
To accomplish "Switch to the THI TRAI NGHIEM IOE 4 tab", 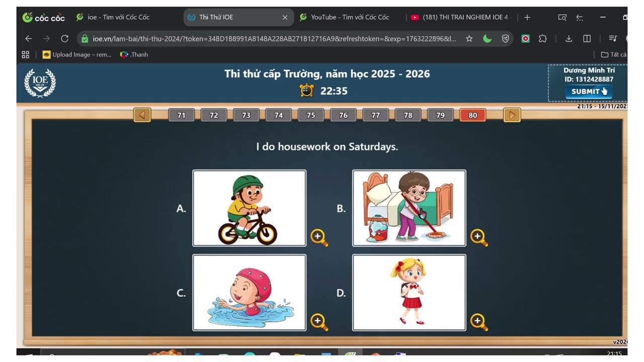I will [460, 17].
